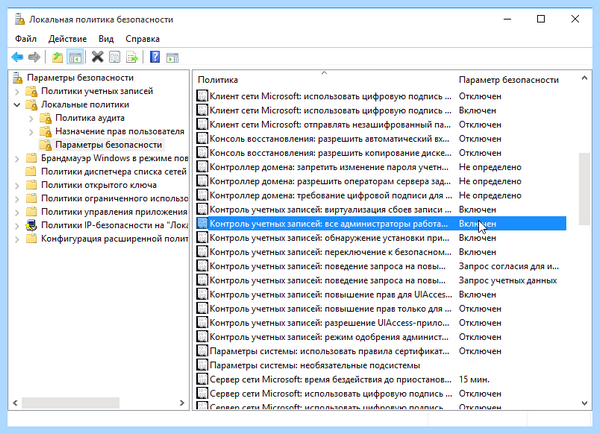
Task: Expand 'Назначение прав пользователя' node
Action: point(31,132)
